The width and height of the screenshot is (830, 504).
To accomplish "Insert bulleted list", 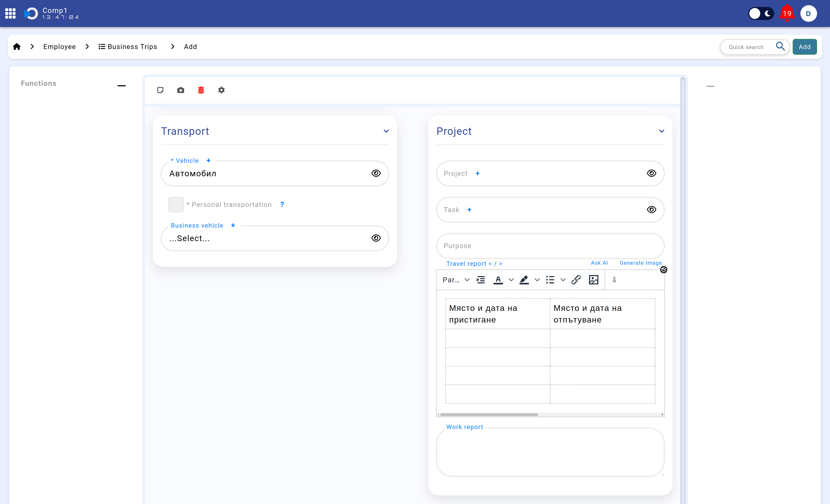I will click(x=550, y=280).
